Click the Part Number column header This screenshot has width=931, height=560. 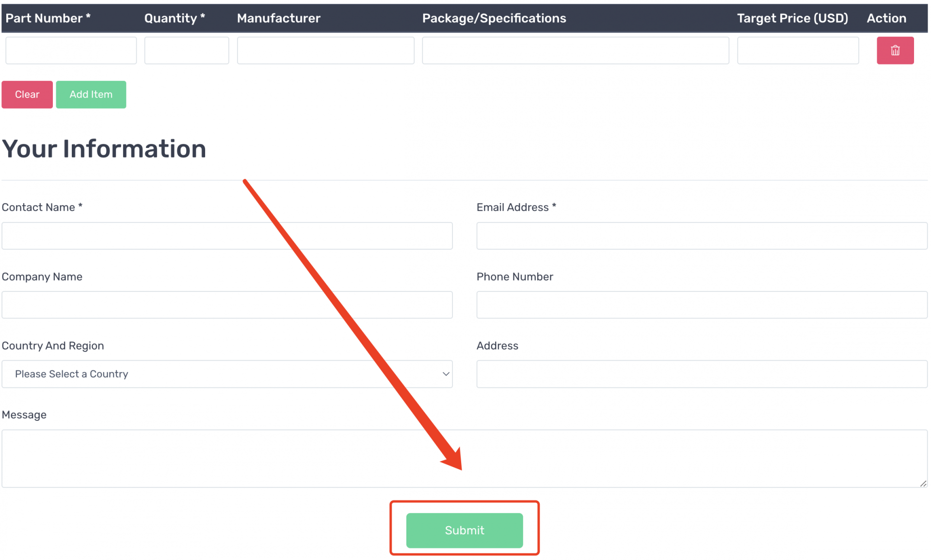point(48,18)
